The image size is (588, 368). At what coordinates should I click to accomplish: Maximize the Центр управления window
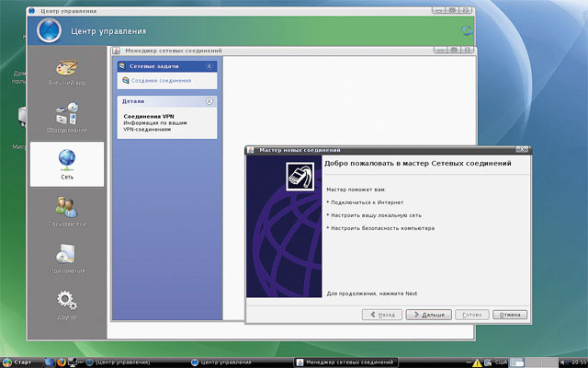point(452,10)
